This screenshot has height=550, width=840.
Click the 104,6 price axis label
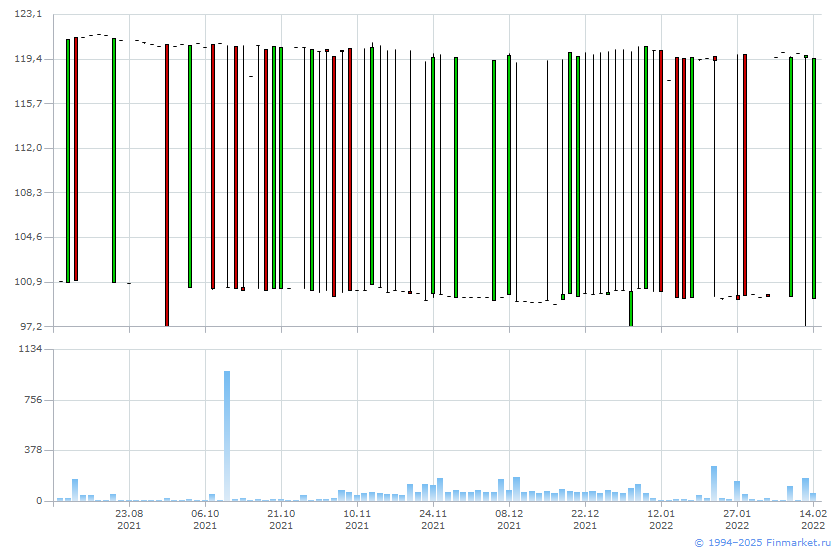coord(28,237)
